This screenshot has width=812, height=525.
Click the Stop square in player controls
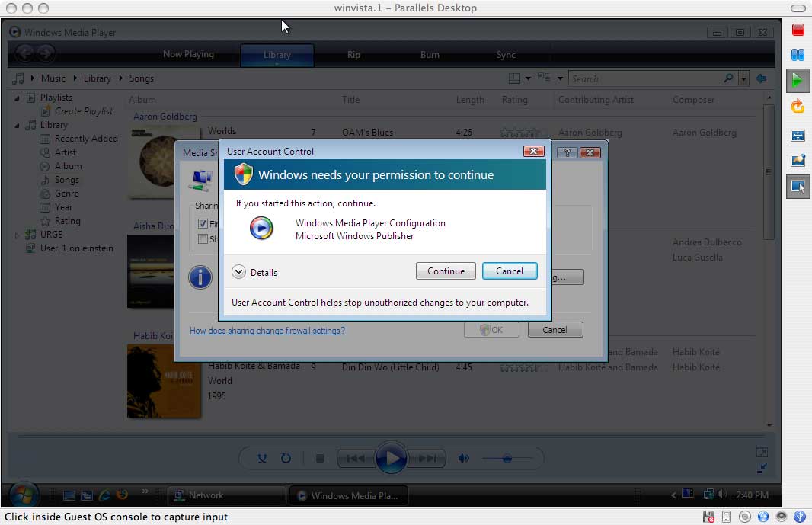coord(320,458)
